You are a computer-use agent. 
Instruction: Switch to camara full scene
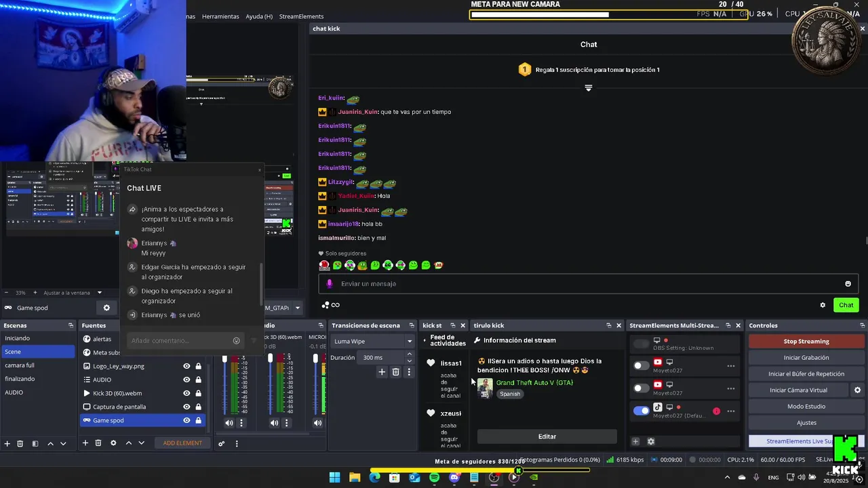coord(37,365)
